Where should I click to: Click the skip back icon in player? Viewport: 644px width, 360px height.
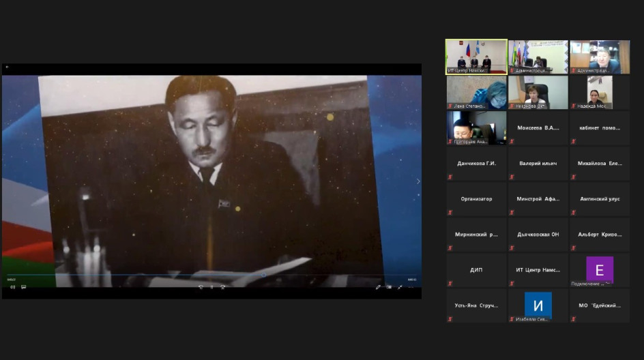pos(201,287)
